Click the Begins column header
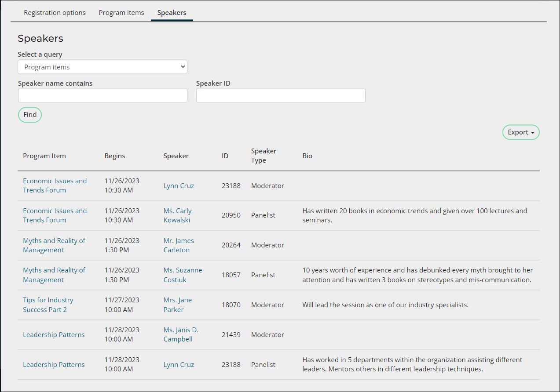 115,156
